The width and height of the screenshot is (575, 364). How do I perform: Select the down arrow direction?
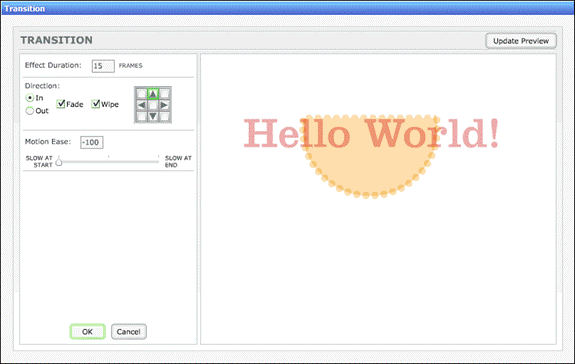click(153, 117)
